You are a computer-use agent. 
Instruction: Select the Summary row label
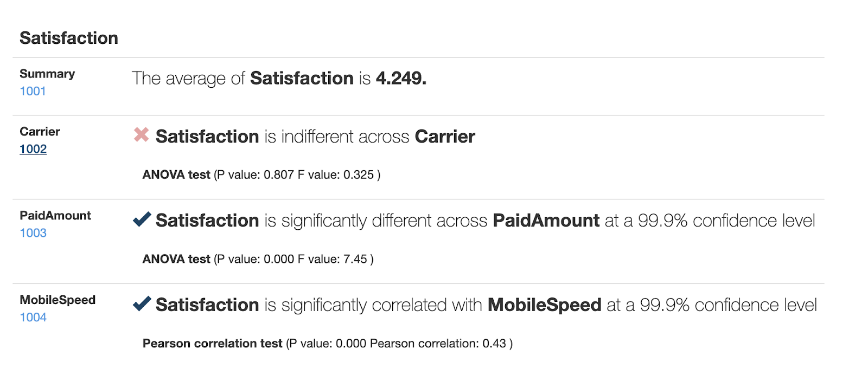point(47,74)
